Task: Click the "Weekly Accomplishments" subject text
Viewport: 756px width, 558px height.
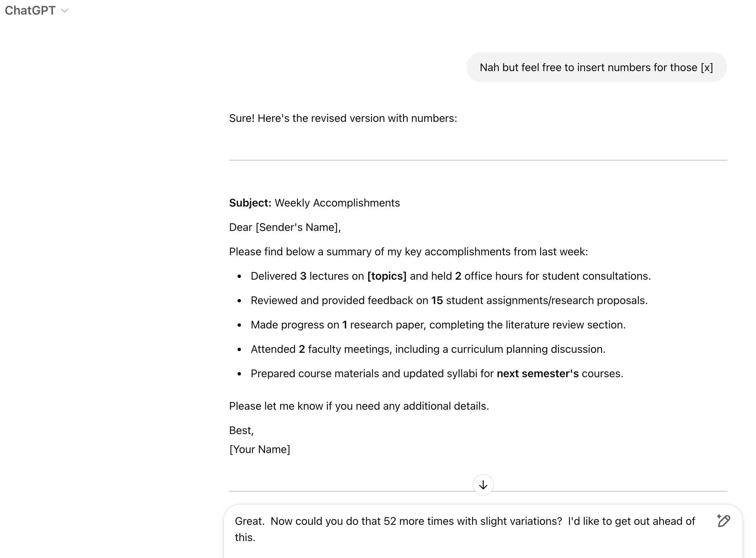Action: pos(337,203)
